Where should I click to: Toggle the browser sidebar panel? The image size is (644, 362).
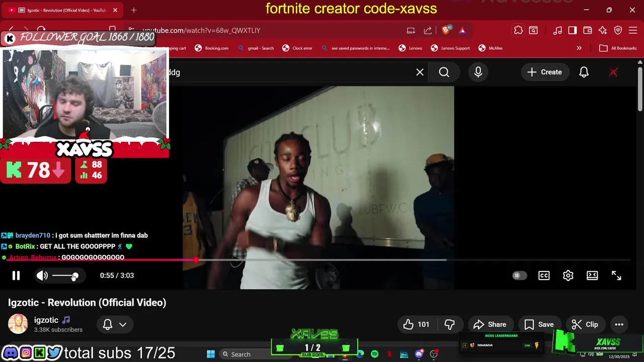(573, 30)
